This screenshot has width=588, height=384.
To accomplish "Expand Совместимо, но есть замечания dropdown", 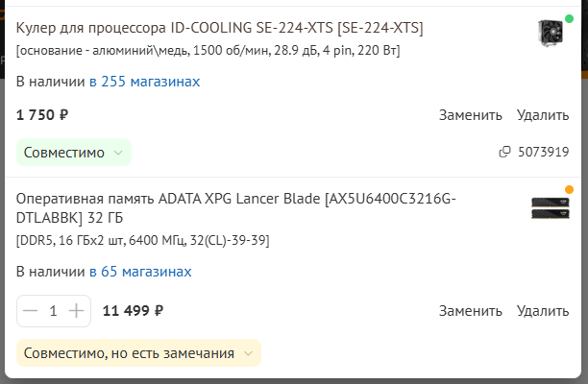I will 138,353.
